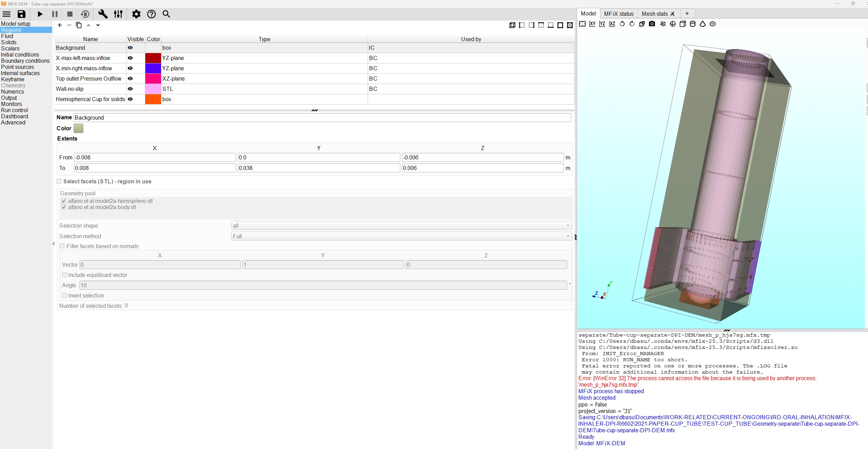The width and height of the screenshot is (868, 449).
Task: Duplicate the selected region with the copy icon
Action: [x=78, y=25]
